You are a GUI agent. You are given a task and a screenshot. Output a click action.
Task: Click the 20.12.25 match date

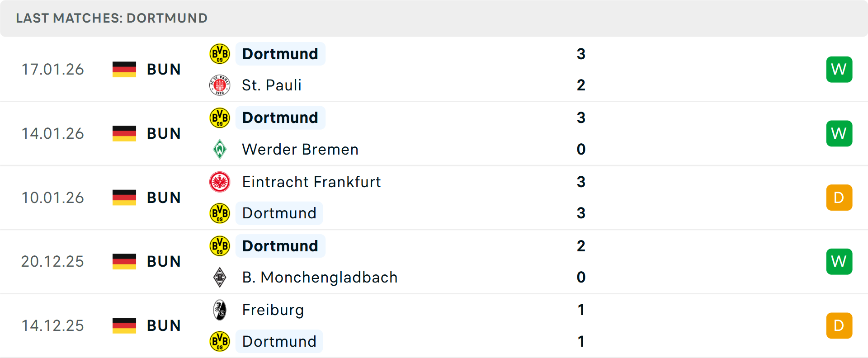coord(52,261)
